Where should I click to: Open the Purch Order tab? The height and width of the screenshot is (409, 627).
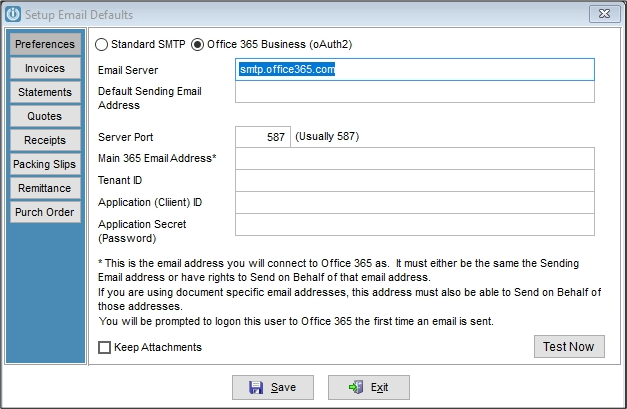pyautogui.click(x=45, y=212)
